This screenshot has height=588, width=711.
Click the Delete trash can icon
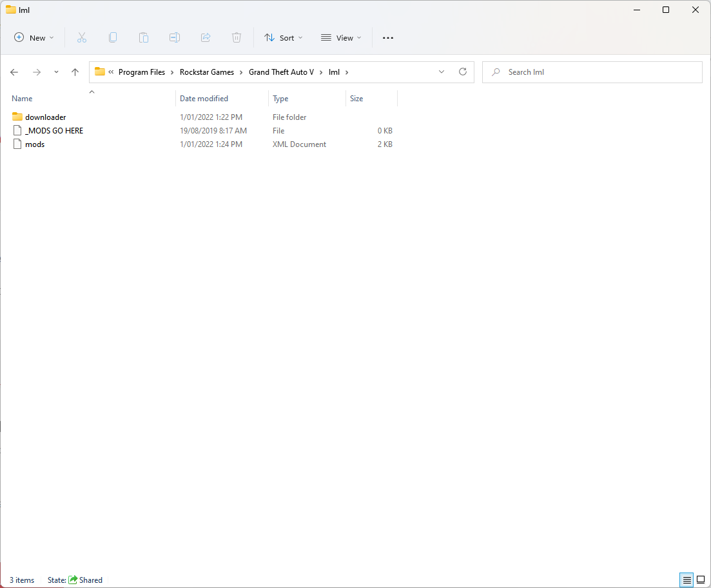tap(237, 38)
